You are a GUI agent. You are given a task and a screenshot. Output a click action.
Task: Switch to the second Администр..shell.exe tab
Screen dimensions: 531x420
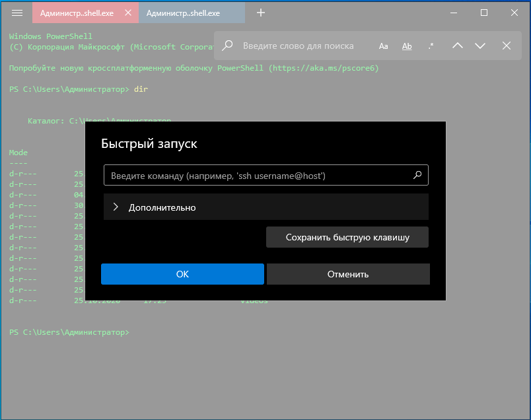pyautogui.click(x=183, y=13)
